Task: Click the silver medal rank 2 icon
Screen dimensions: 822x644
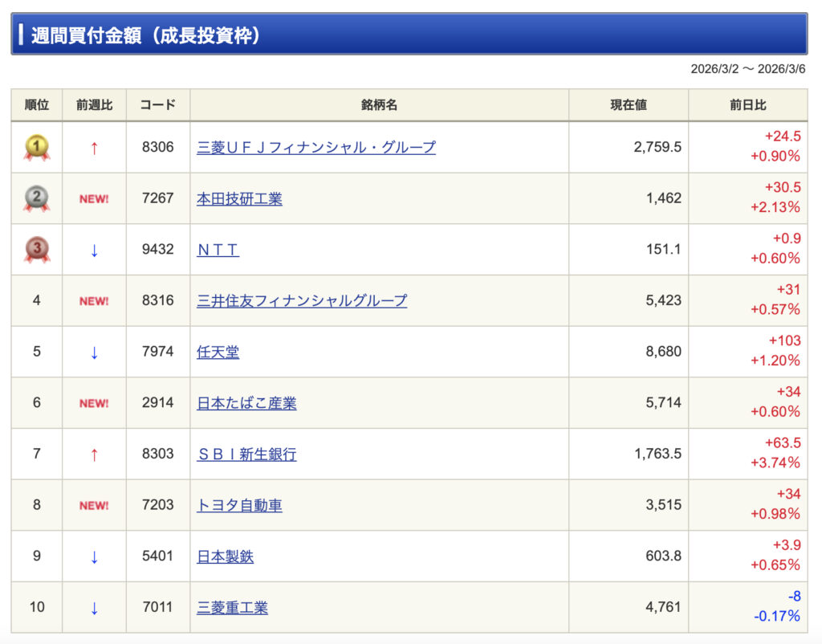Action: click(x=37, y=198)
